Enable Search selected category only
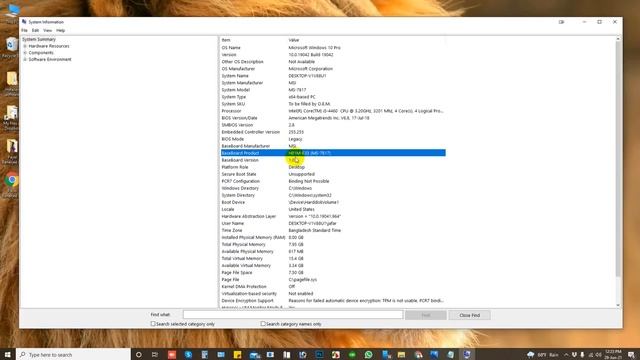 coord(153,324)
